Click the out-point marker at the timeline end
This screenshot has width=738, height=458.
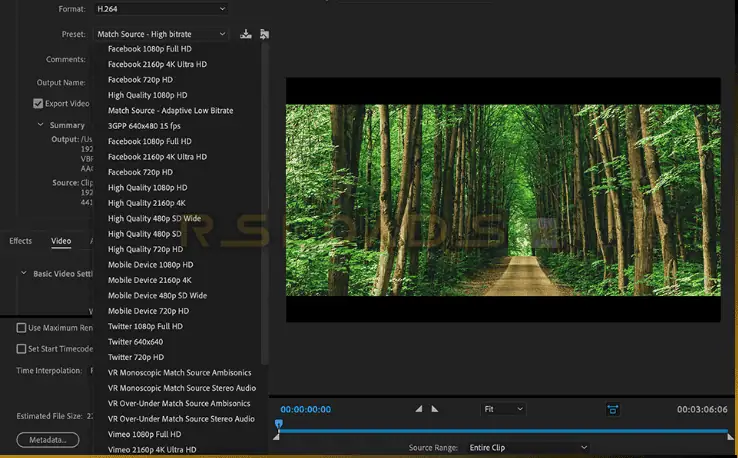point(730,437)
